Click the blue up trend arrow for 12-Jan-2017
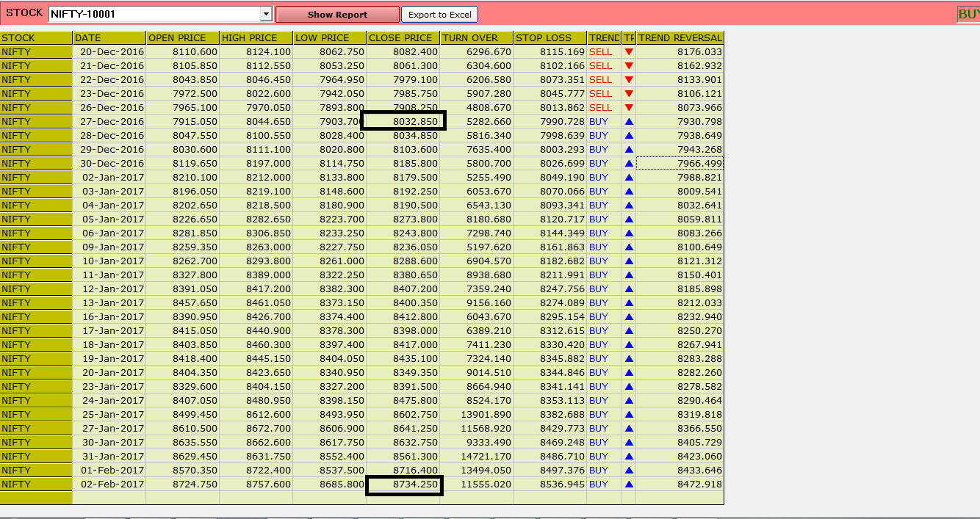Image resolution: width=980 pixels, height=519 pixels. (x=629, y=289)
